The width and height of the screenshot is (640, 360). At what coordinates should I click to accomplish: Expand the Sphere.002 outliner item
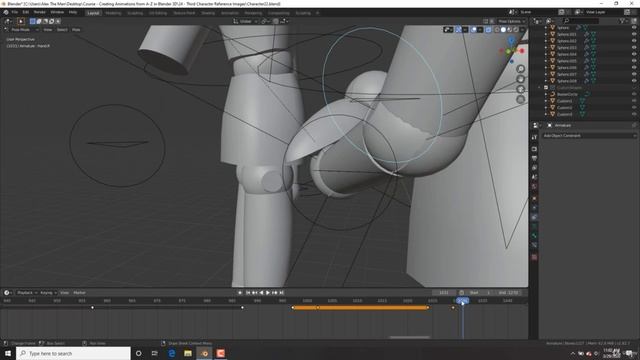(546, 41)
